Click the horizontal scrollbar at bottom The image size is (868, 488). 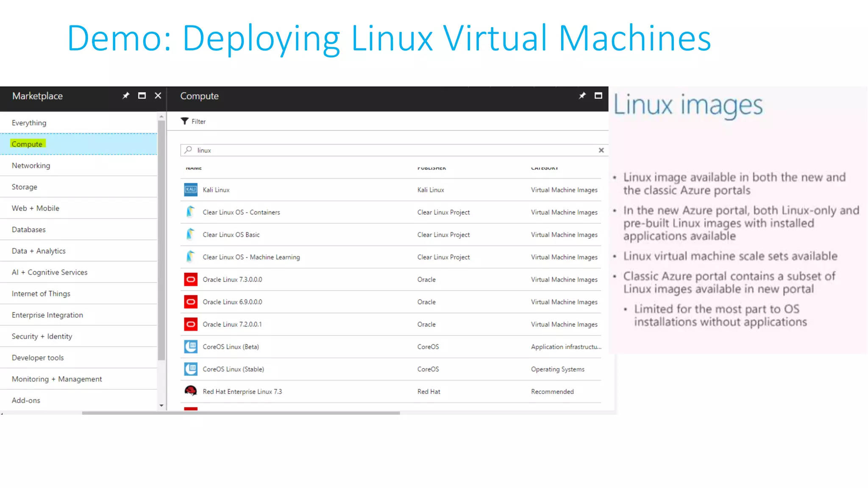[x=241, y=413]
